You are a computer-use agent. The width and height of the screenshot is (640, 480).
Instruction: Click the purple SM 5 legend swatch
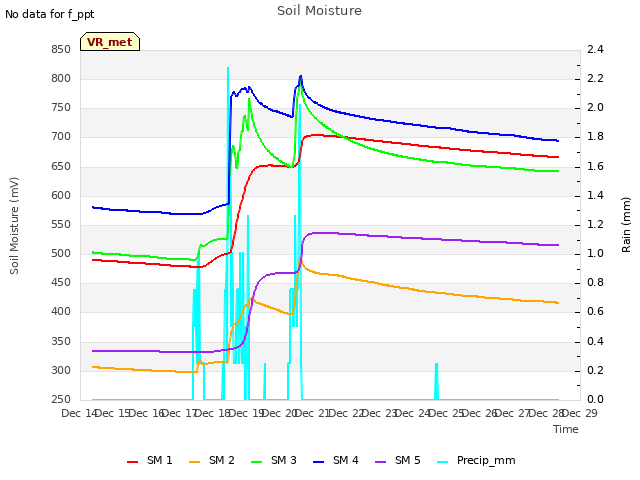(381, 462)
